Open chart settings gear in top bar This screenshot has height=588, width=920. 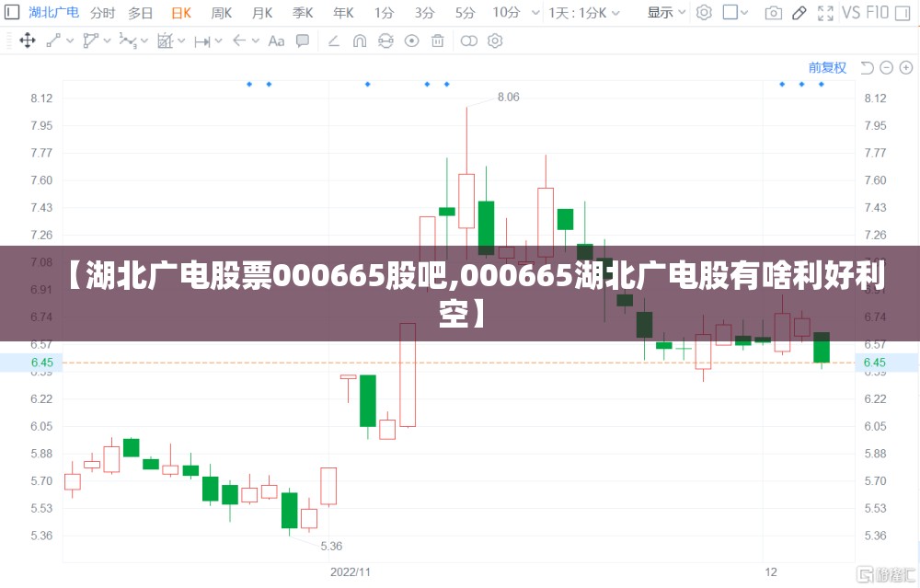point(704,12)
